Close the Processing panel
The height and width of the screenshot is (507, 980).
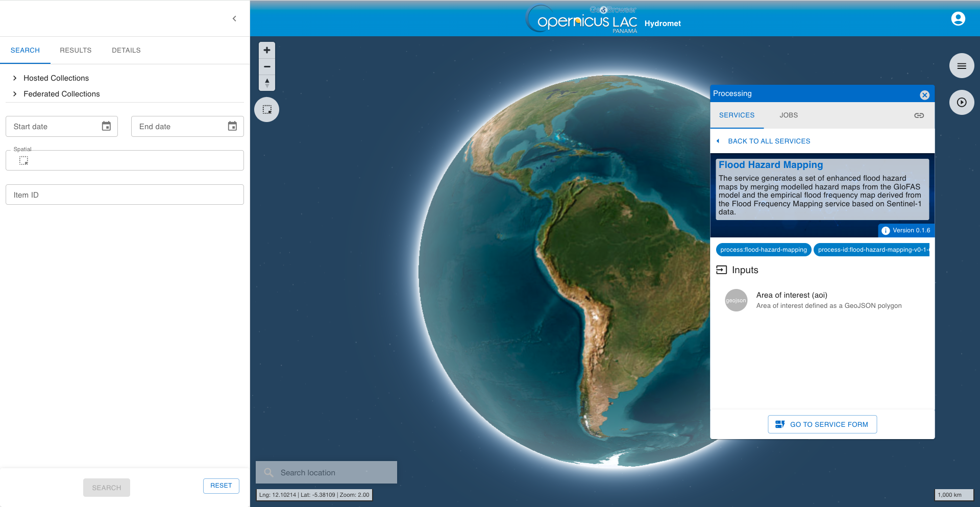tap(924, 95)
